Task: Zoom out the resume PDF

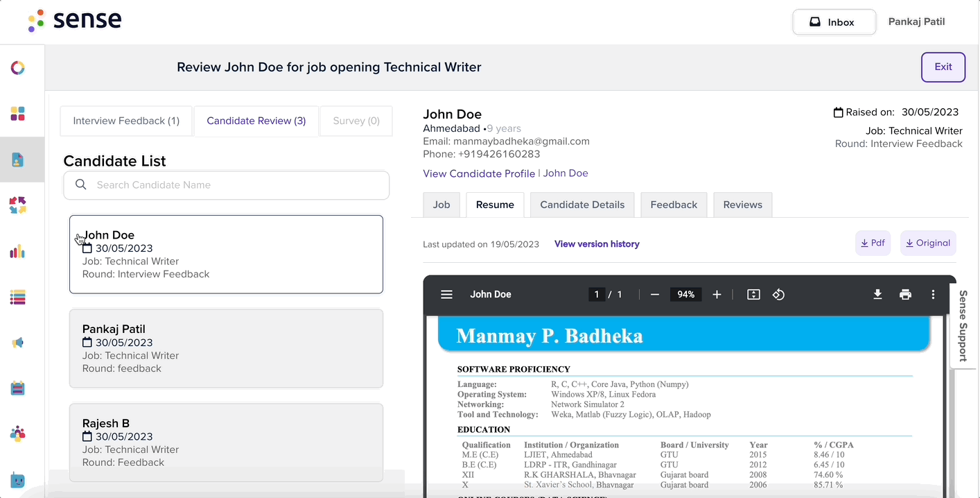Action: pos(655,295)
